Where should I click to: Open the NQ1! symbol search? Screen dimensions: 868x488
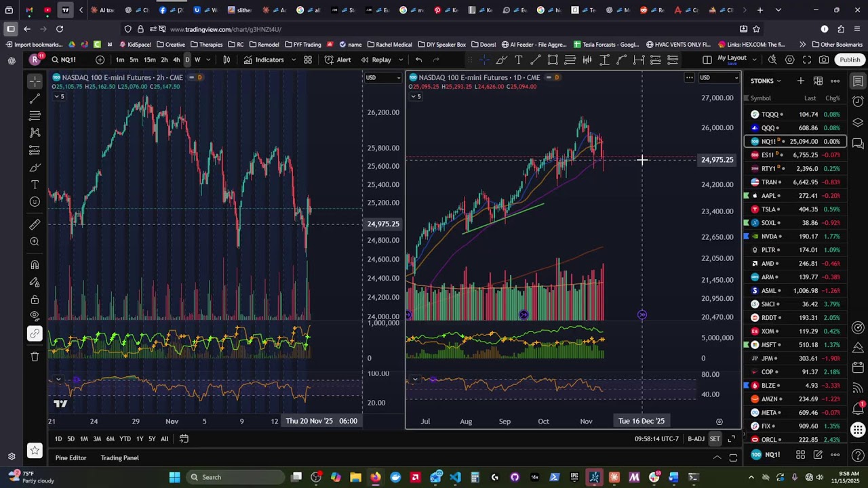point(64,60)
